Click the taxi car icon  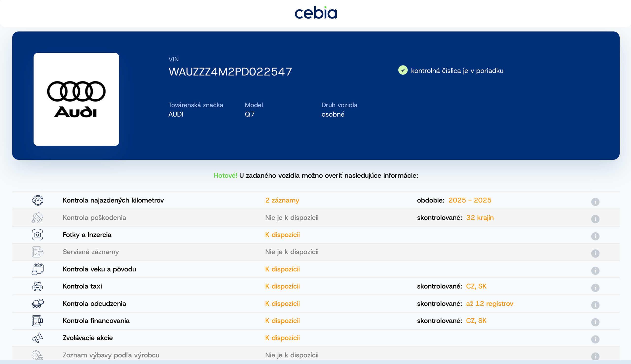click(x=37, y=286)
